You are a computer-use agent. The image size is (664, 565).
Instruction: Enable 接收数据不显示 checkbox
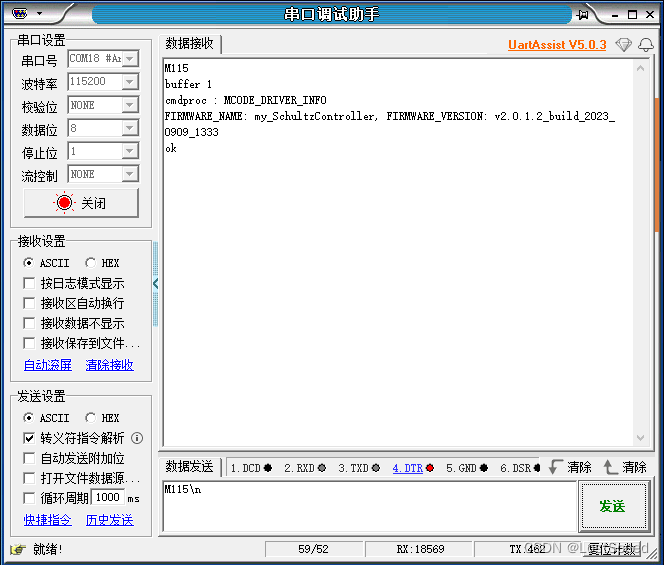[29, 323]
